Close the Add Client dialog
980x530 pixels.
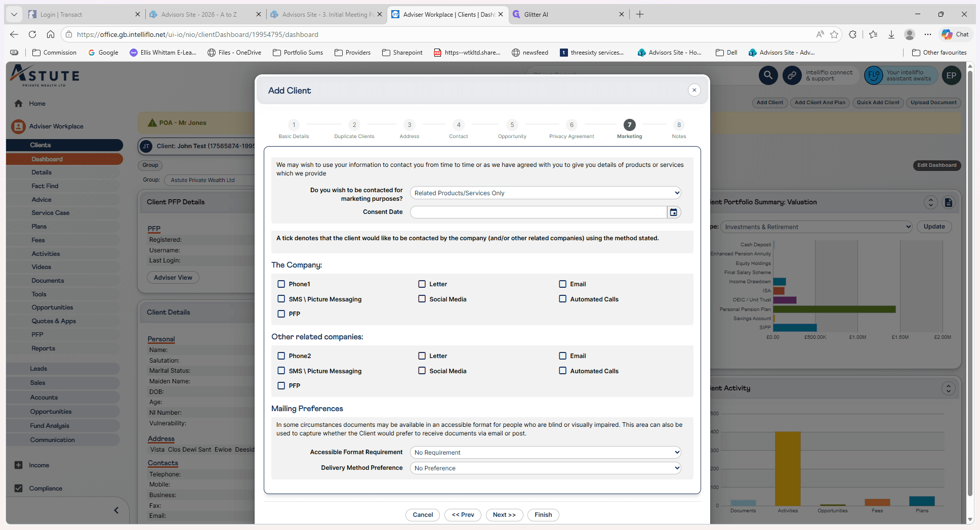tap(695, 90)
